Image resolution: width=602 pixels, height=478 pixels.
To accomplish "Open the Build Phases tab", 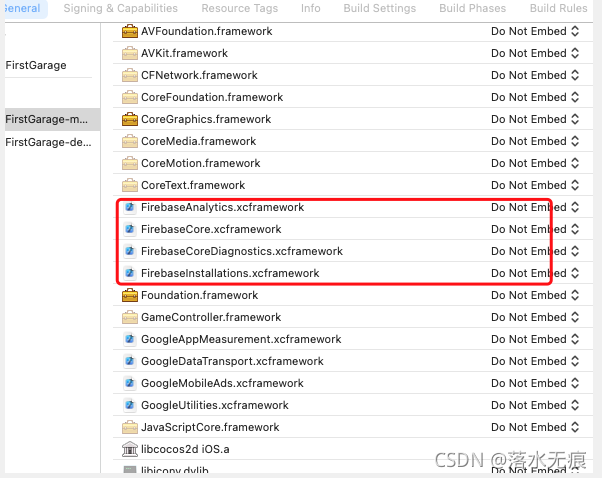I will 473,8.
